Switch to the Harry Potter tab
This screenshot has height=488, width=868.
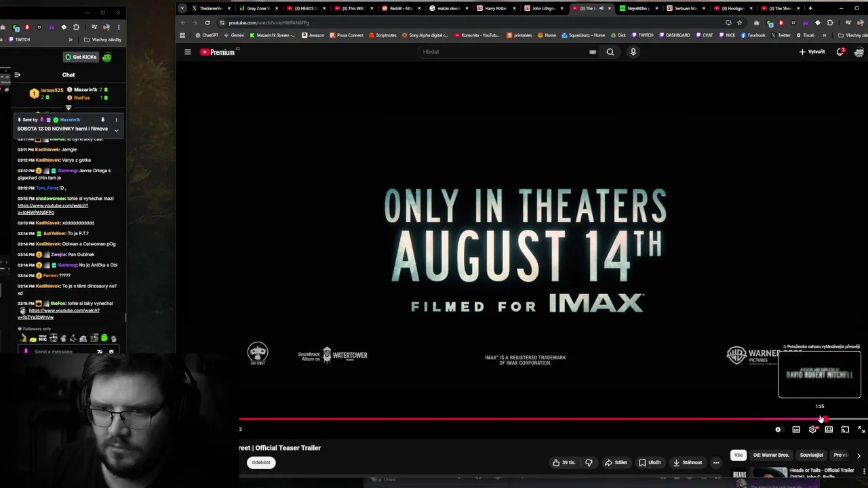click(496, 8)
